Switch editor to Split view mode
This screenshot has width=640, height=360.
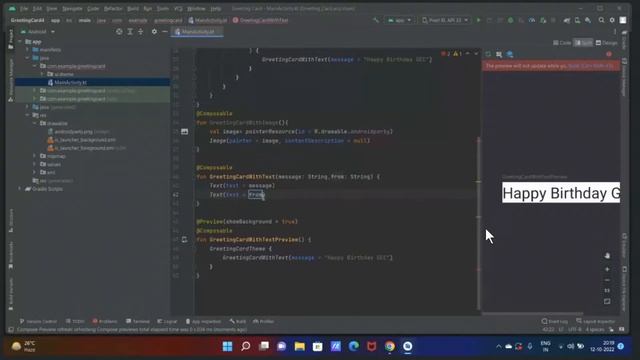point(583,43)
